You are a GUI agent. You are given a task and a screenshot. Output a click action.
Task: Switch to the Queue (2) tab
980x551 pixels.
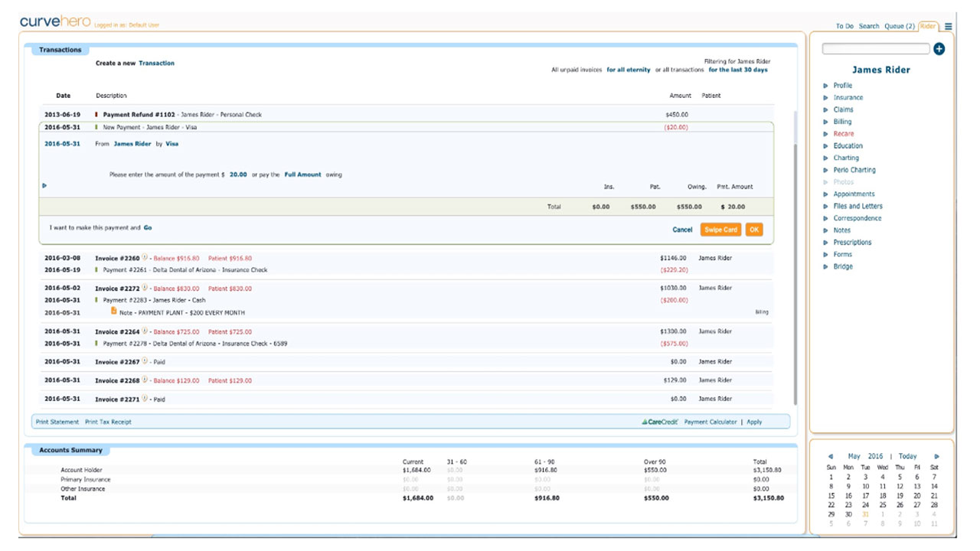point(900,26)
